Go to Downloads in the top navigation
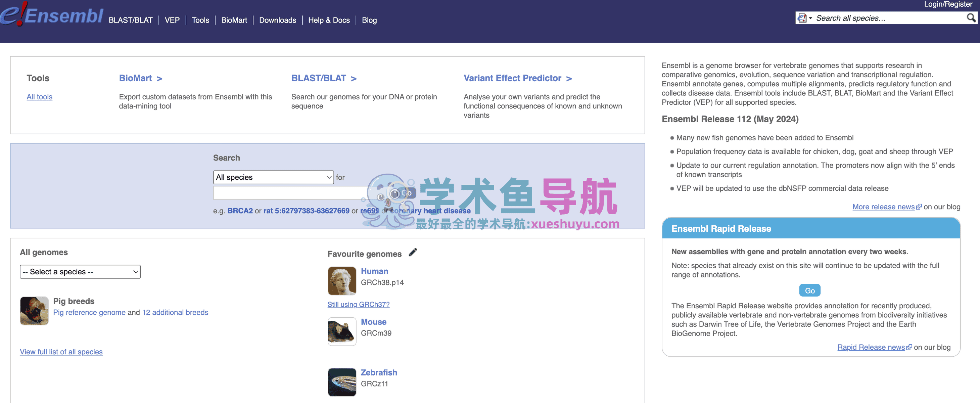The width and height of the screenshot is (980, 403). click(x=277, y=20)
